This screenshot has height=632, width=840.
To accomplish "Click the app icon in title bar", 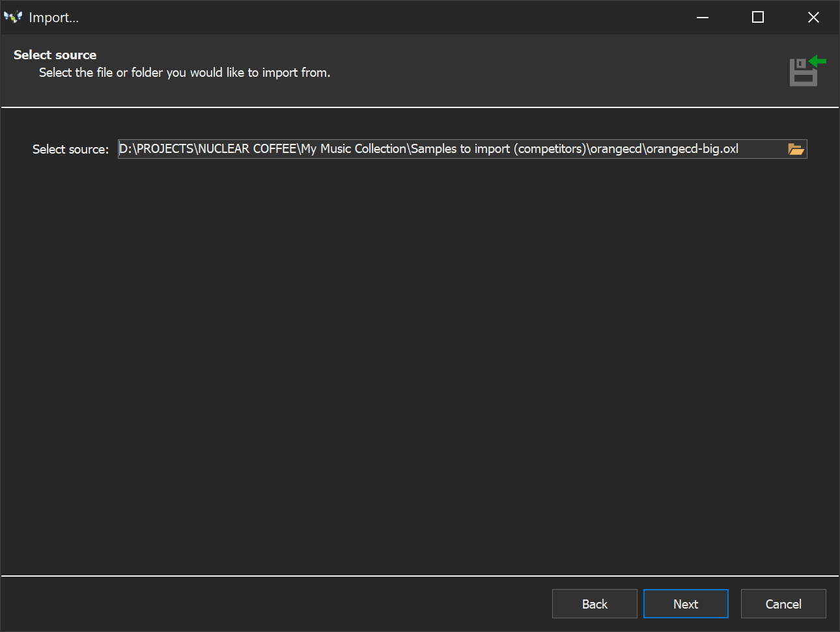I will [x=13, y=18].
